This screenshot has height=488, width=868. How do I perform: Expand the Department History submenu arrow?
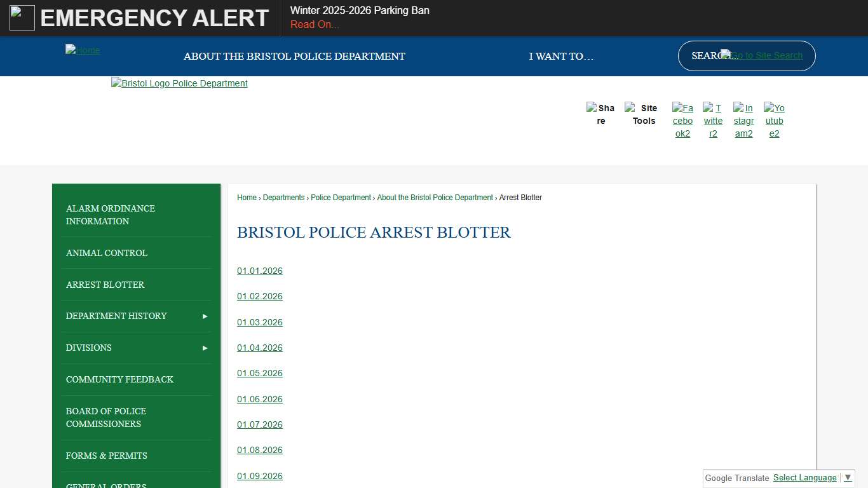pyautogui.click(x=205, y=316)
